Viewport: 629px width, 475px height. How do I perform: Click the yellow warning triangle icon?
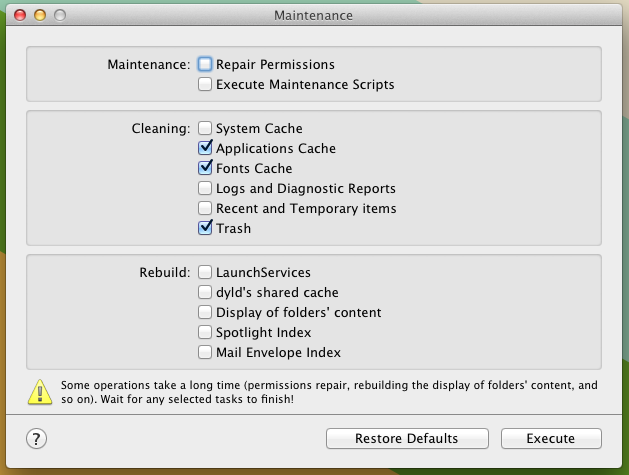click(x=40, y=392)
